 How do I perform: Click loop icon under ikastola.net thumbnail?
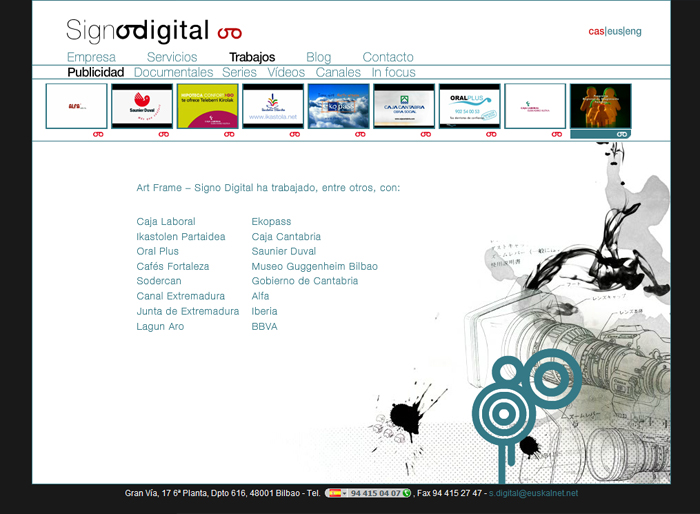tap(295, 134)
